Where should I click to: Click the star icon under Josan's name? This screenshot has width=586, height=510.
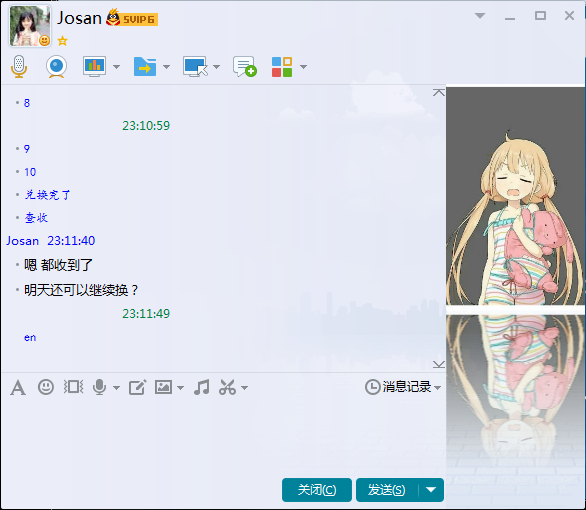tap(62, 41)
